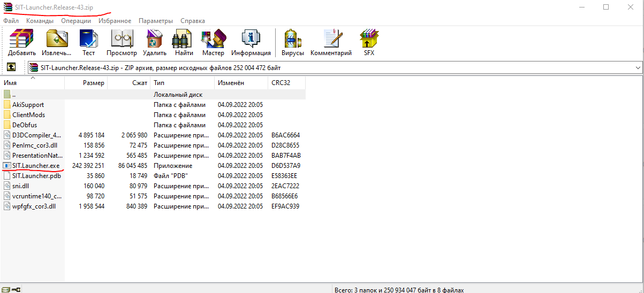
Task: Click the Приложение type cell
Action: coord(173,166)
